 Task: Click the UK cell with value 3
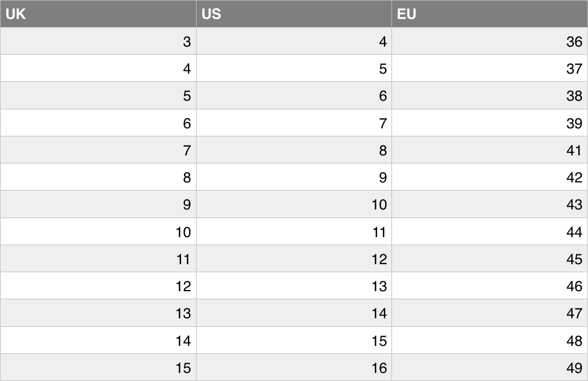point(98,41)
